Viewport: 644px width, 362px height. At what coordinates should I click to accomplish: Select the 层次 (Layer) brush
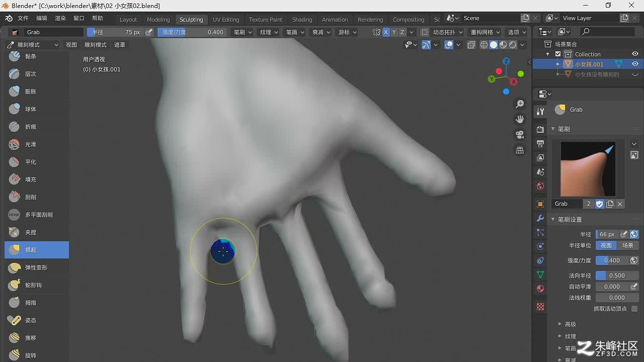[x=36, y=74]
